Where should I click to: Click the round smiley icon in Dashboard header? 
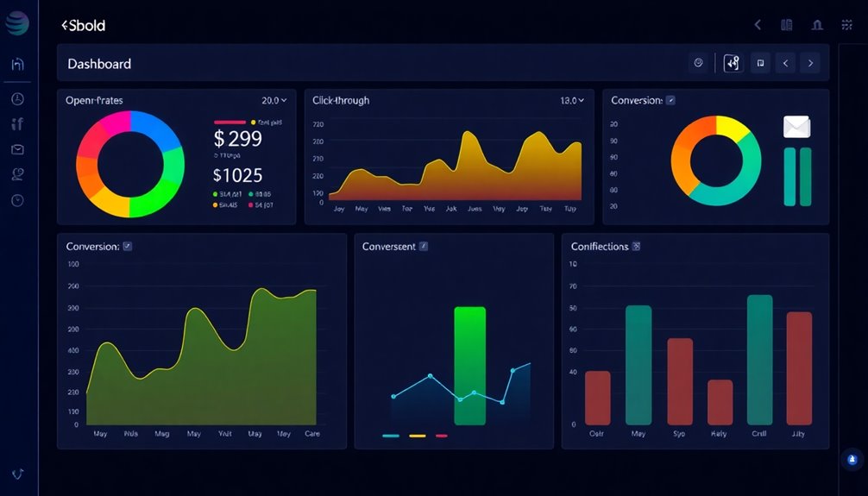click(699, 63)
